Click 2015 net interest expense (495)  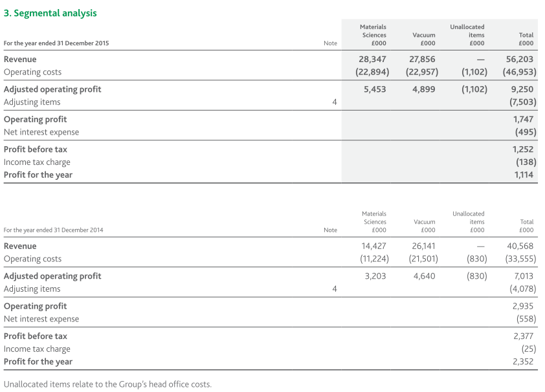pyautogui.click(x=525, y=132)
